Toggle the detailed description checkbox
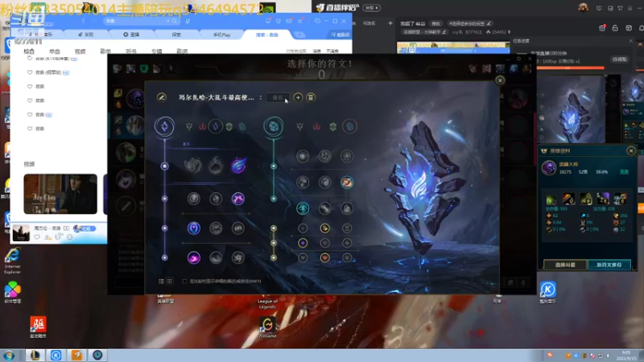Screen dimensions: 644x362 click(x=184, y=281)
